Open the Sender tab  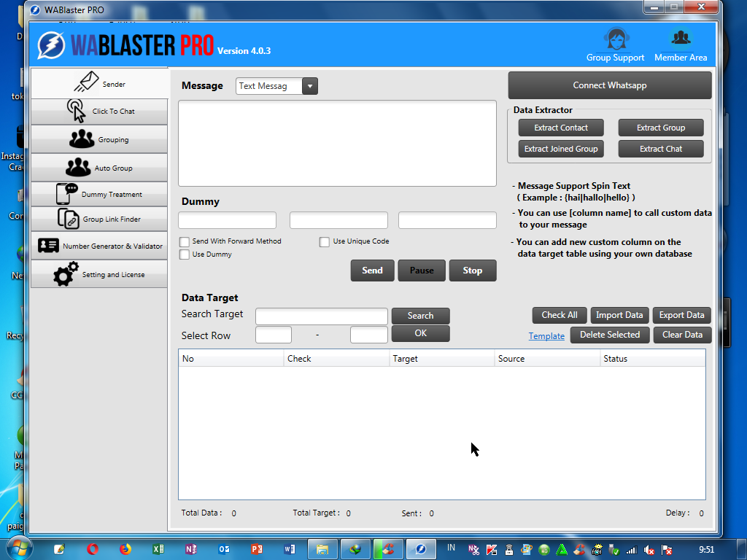tap(99, 83)
